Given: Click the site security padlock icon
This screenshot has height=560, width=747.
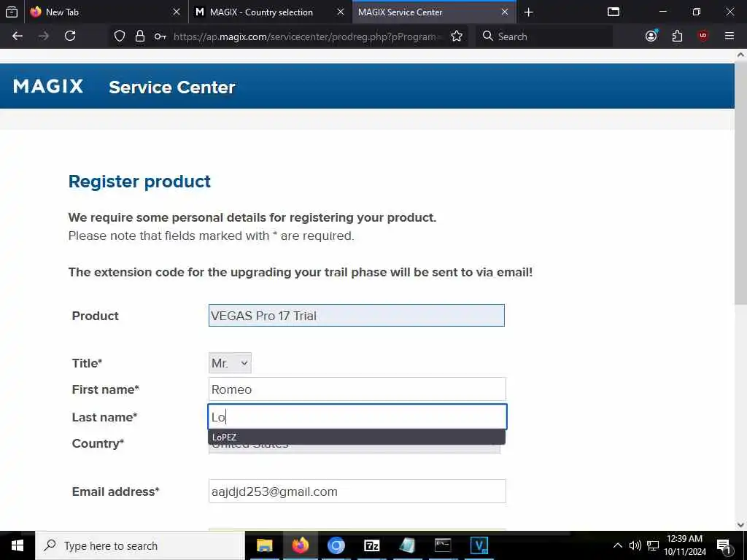Looking at the screenshot, I should pos(139,36).
